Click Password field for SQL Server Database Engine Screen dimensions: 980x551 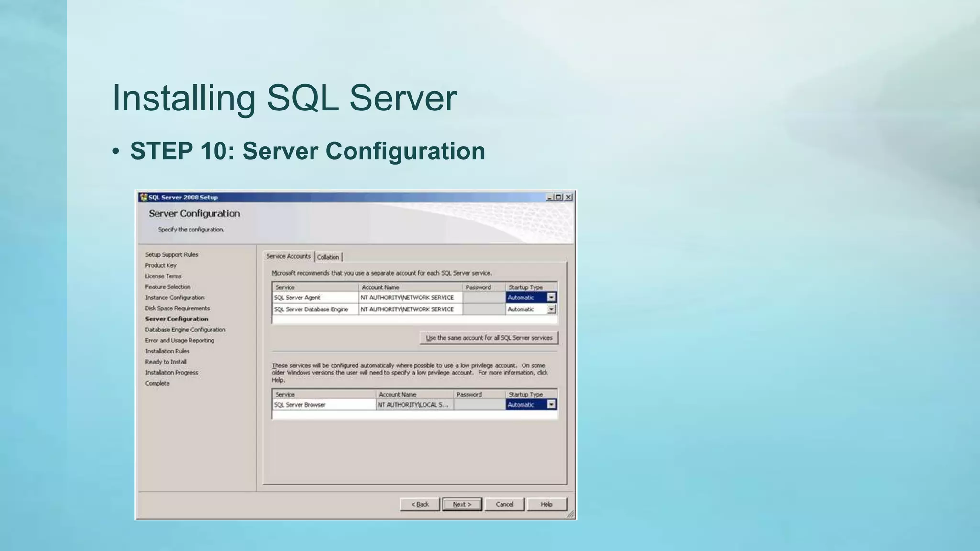coord(484,309)
